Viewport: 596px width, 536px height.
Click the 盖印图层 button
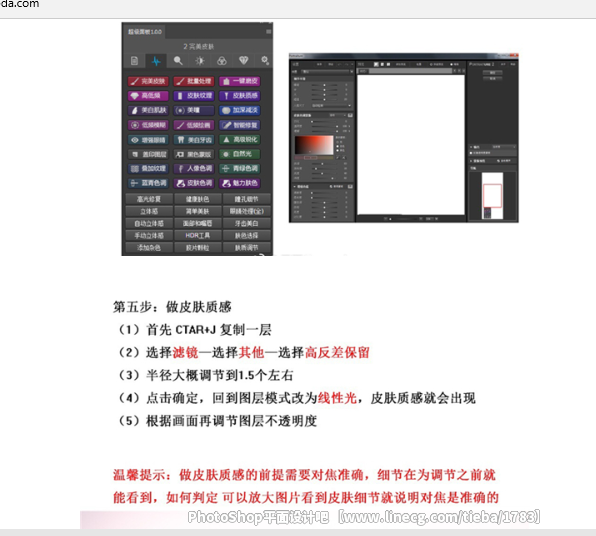click(148, 154)
